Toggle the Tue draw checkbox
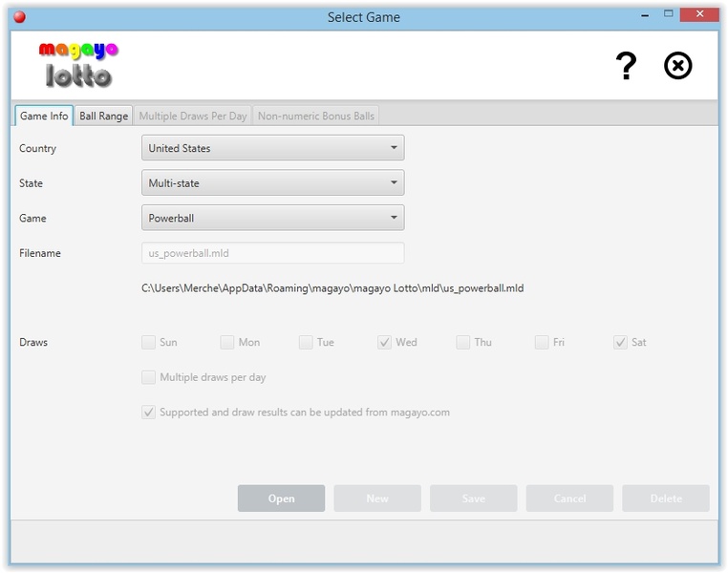 [x=306, y=343]
